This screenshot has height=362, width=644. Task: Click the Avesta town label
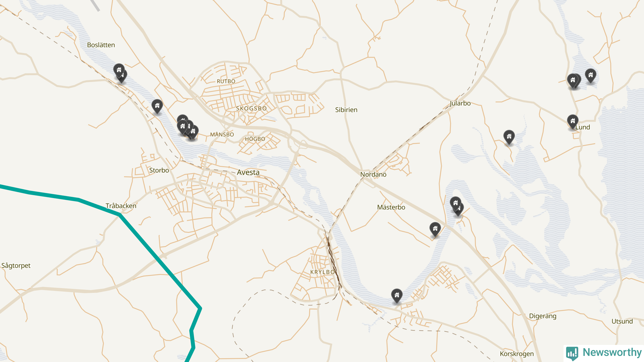(248, 172)
